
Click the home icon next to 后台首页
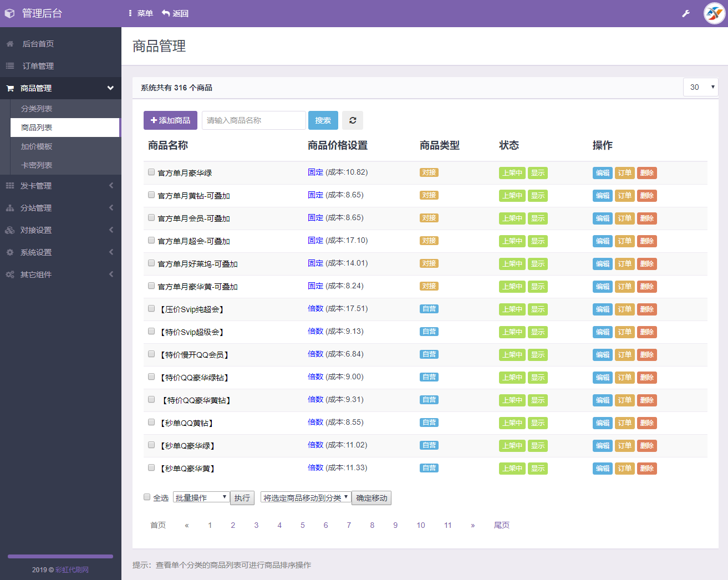[x=10, y=44]
